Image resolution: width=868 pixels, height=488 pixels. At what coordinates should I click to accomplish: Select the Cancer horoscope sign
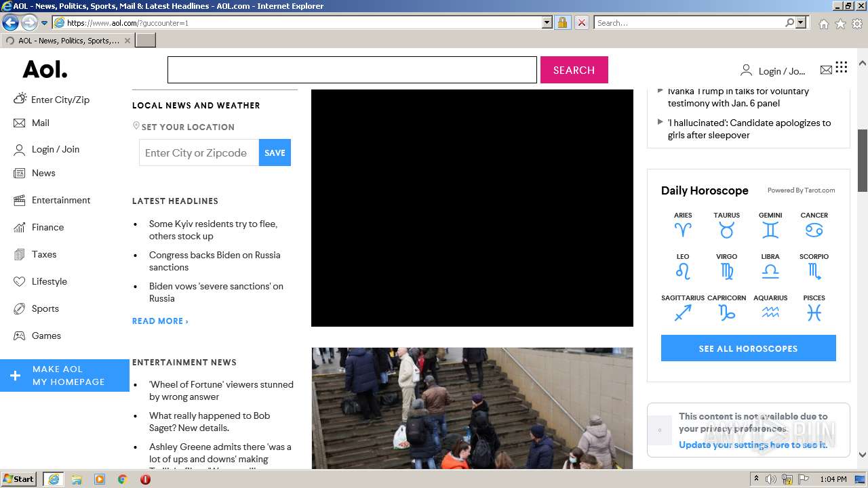[x=814, y=225]
